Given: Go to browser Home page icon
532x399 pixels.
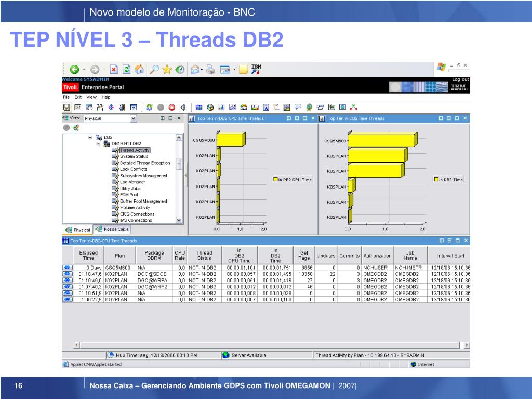Looking at the screenshot, I should [x=139, y=69].
